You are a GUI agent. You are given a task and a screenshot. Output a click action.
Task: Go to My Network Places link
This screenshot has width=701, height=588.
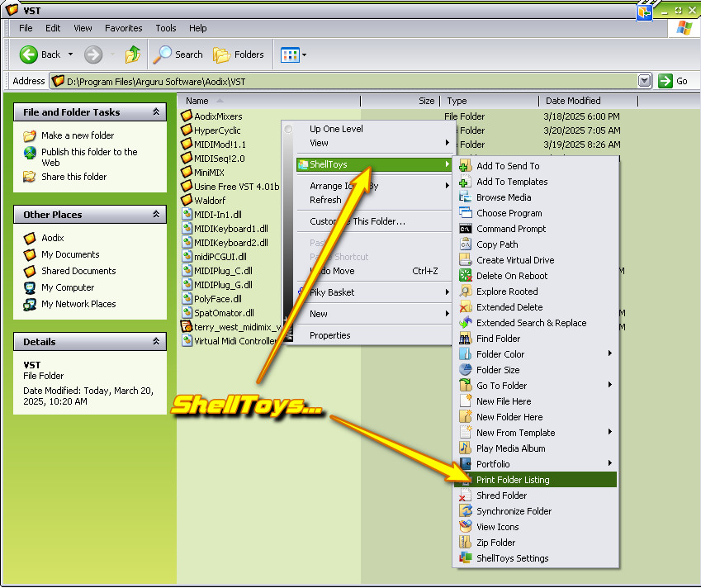click(78, 304)
